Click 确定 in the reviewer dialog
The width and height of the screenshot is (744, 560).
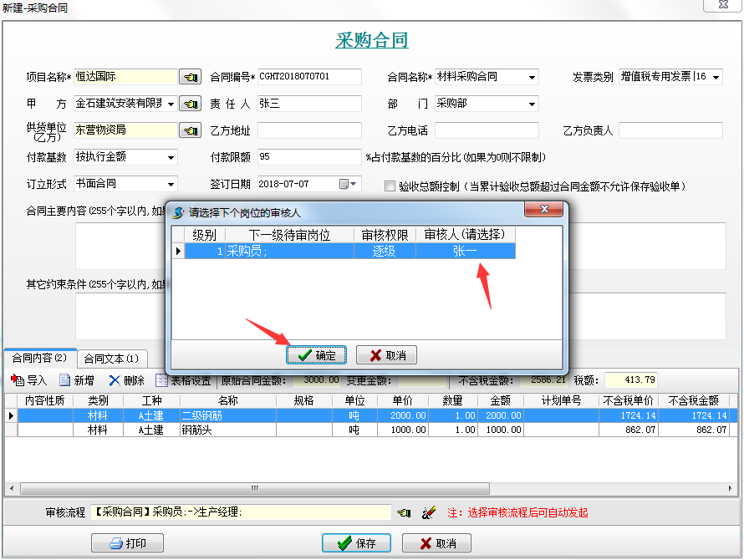pyautogui.click(x=317, y=355)
